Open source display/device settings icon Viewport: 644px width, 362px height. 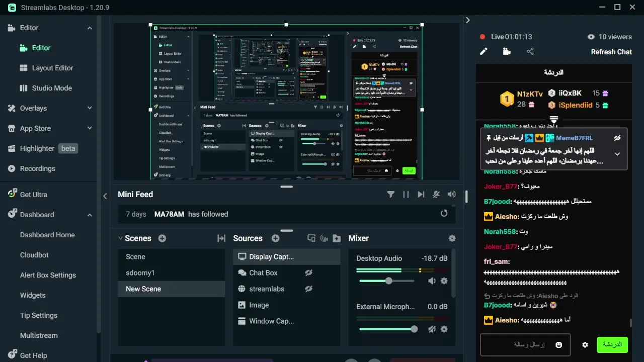311,238
